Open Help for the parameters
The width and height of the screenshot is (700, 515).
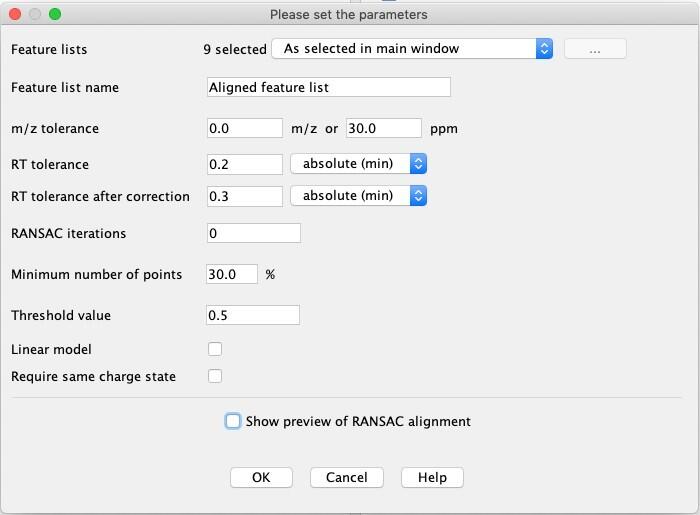pyautogui.click(x=432, y=477)
